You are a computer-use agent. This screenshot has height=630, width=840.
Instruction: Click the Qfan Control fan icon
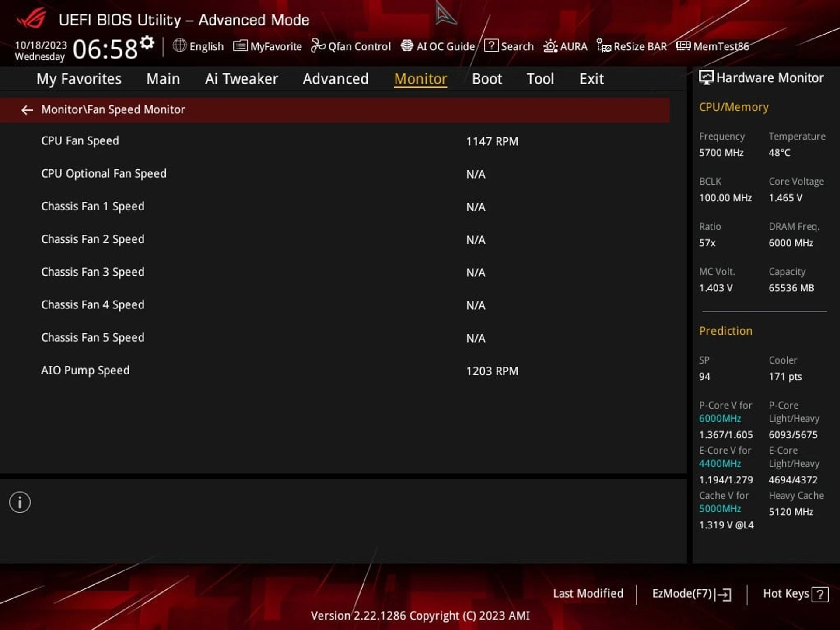[318, 45]
